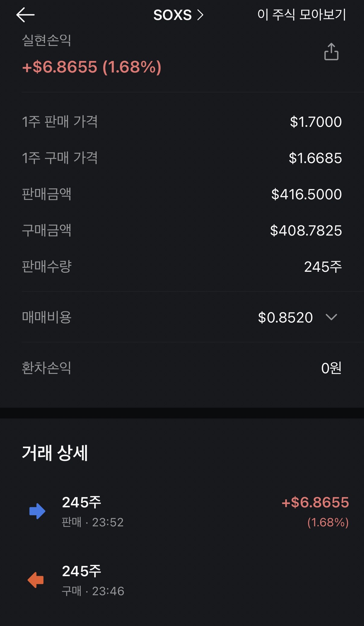
Task: Tap the 거래 상세 section header
Action: tap(55, 453)
